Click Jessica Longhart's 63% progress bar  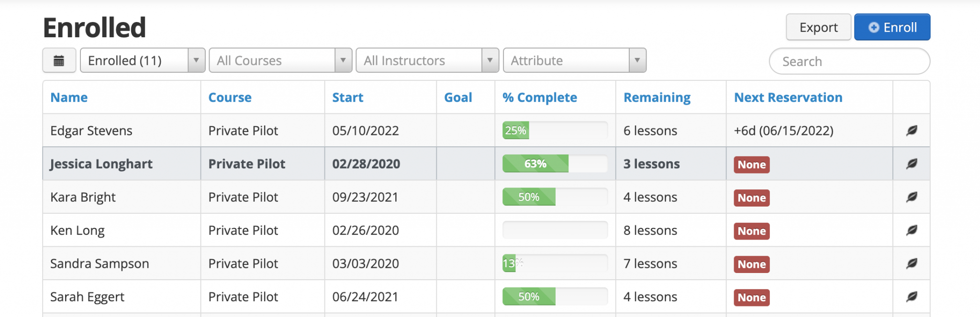555,164
